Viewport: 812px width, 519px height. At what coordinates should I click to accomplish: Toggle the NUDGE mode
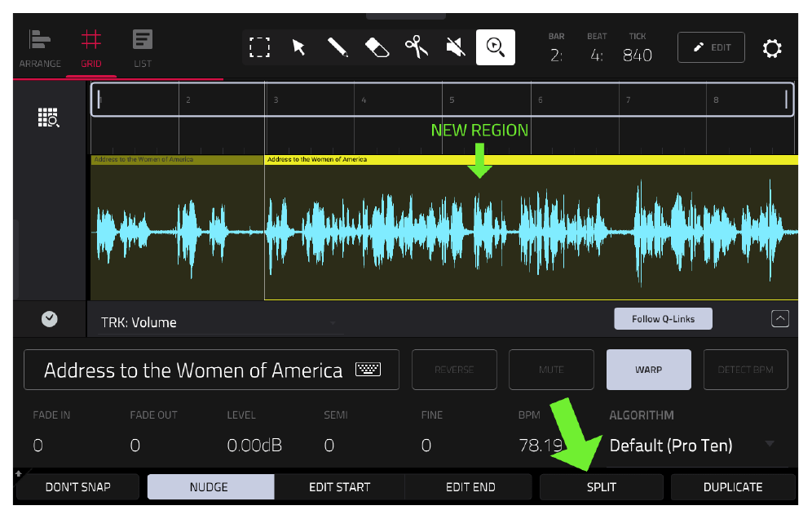209,487
